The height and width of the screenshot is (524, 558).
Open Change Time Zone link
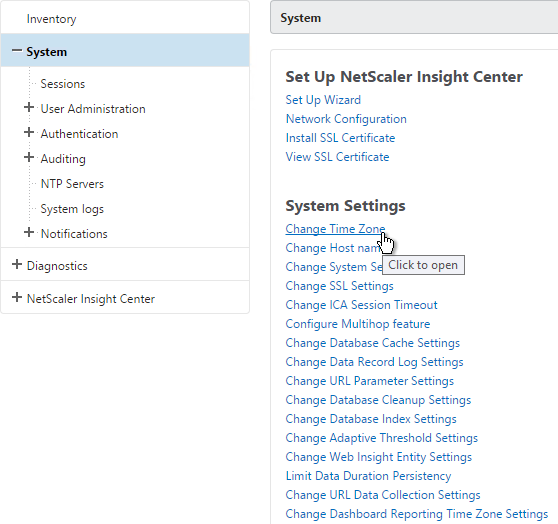click(x=335, y=229)
